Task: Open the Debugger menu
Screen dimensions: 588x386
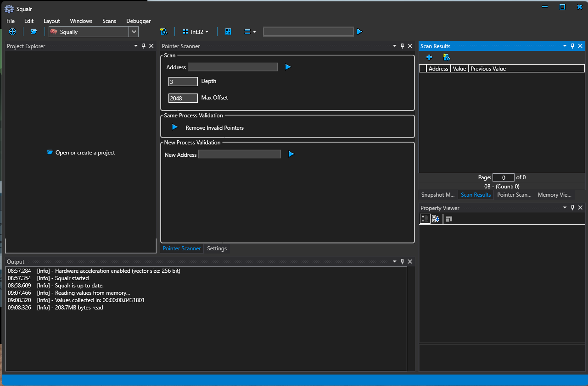Action: coord(139,21)
